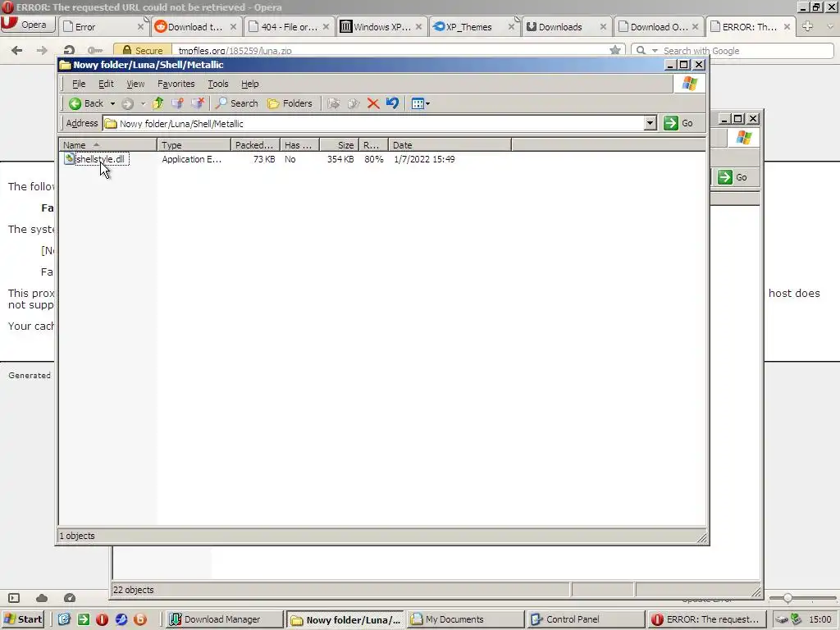Click the Copy To toolbar icon
This screenshot has width=840, height=630.
click(x=354, y=103)
